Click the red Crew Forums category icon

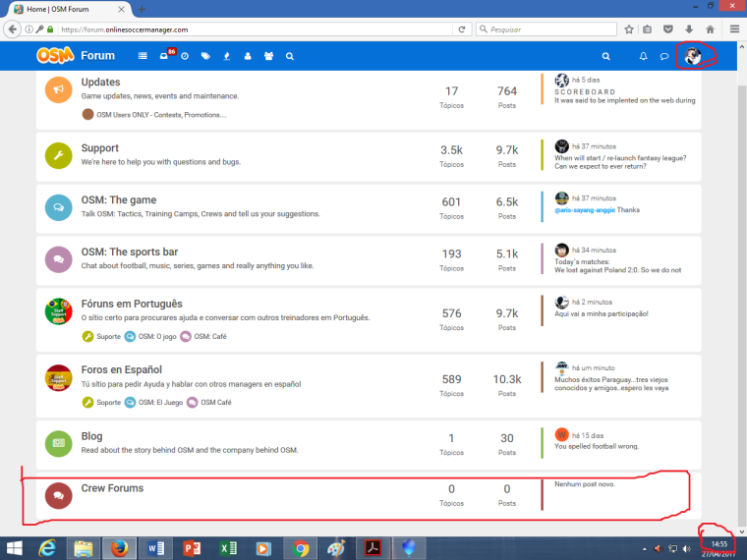click(59, 495)
